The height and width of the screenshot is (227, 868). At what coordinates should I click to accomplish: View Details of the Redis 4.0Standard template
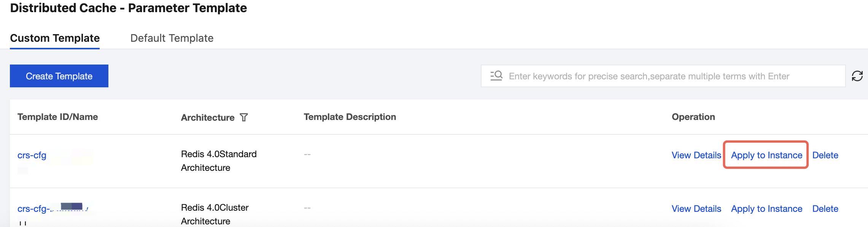[x=696, y=155]
